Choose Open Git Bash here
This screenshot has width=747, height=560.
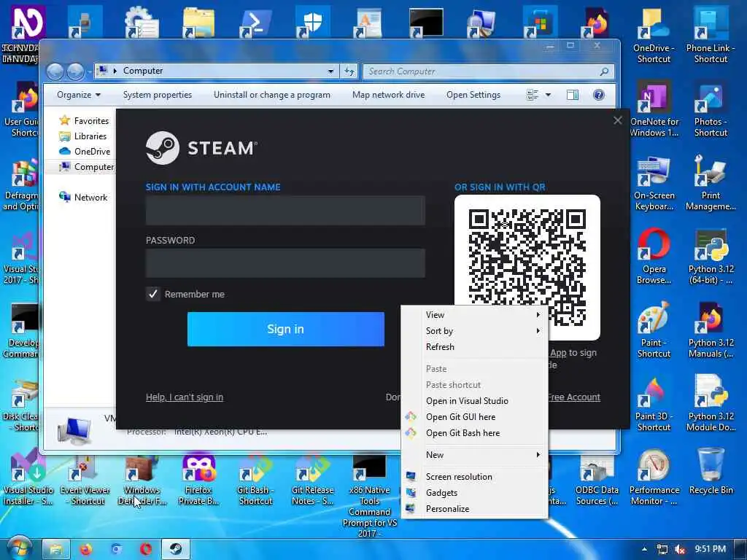click(x=474, y=433)
